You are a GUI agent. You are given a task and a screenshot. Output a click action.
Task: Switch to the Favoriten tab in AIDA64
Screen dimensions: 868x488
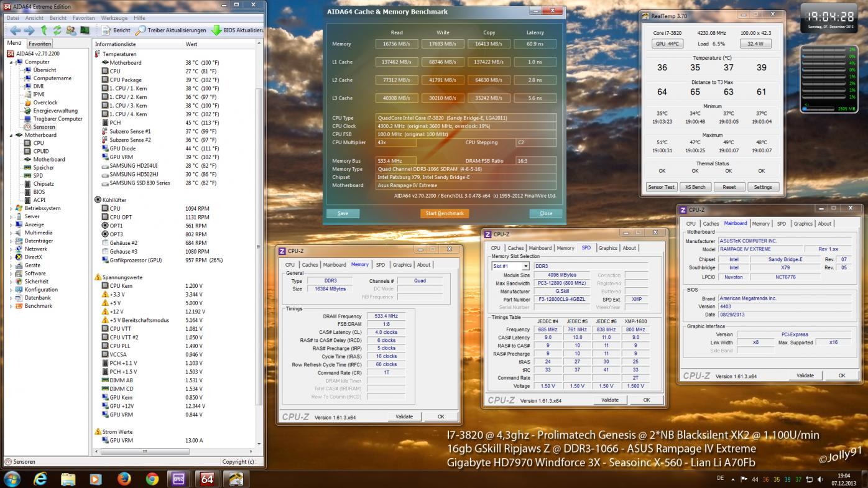pos(40,44)
